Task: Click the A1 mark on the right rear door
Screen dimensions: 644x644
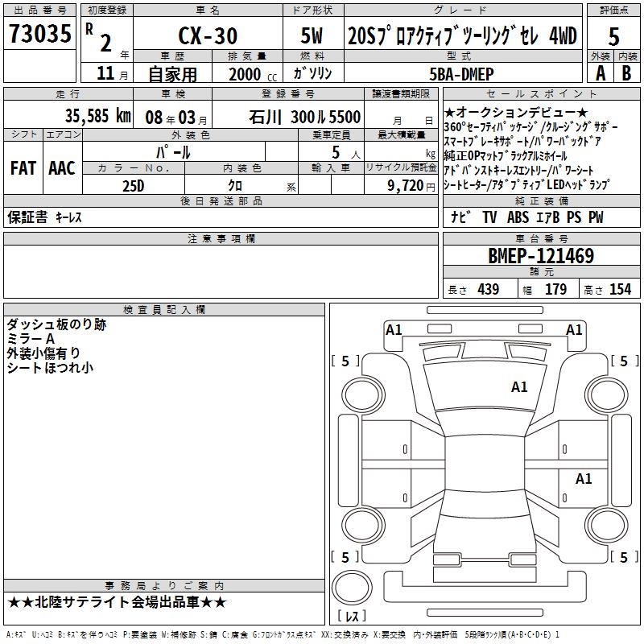Action: click(x=583, y=478)
